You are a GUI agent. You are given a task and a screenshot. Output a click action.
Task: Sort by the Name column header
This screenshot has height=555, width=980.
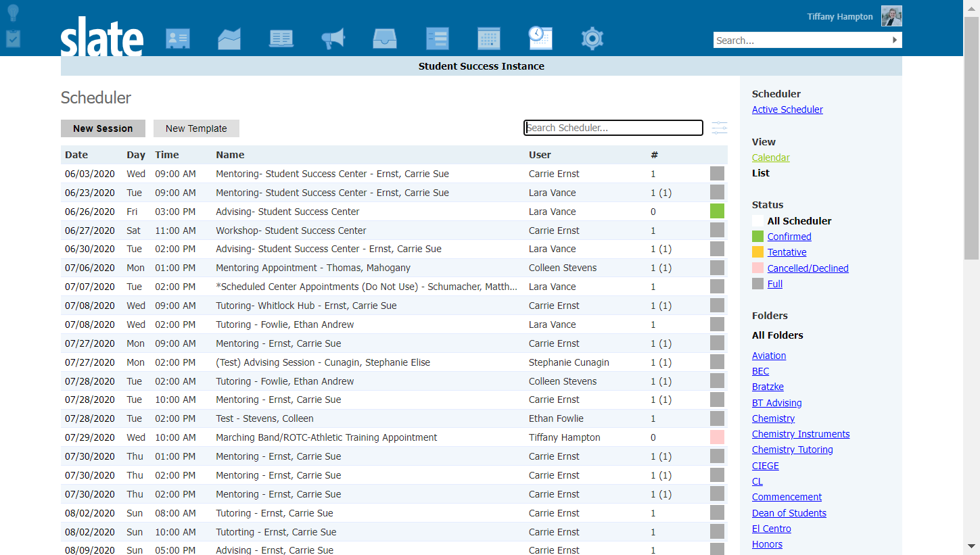tap(230, 155)
